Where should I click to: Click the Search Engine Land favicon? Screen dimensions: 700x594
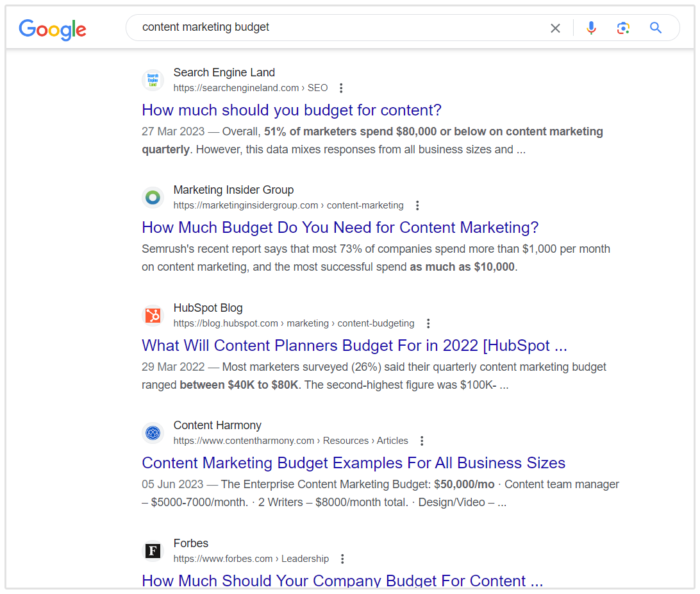(x=153, y=80)
